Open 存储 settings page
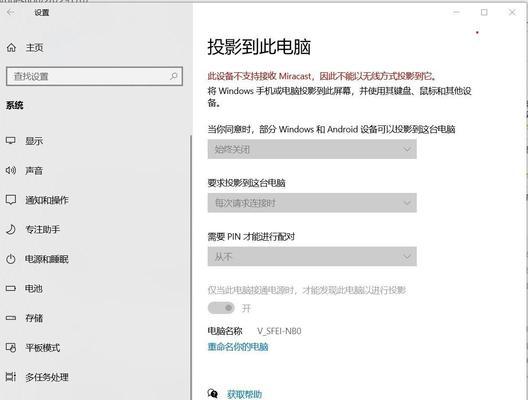 (x=34, y=318)
